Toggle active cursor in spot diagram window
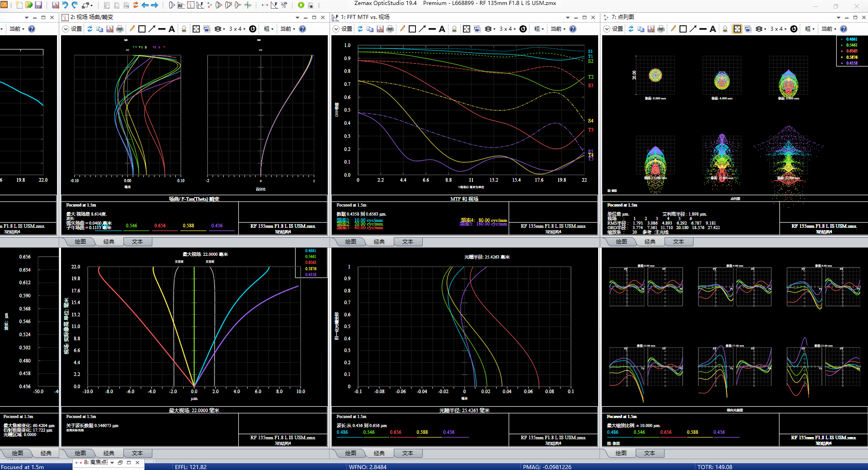The width and height of the screenshot is (868, 470). click(x=737, y=28)
